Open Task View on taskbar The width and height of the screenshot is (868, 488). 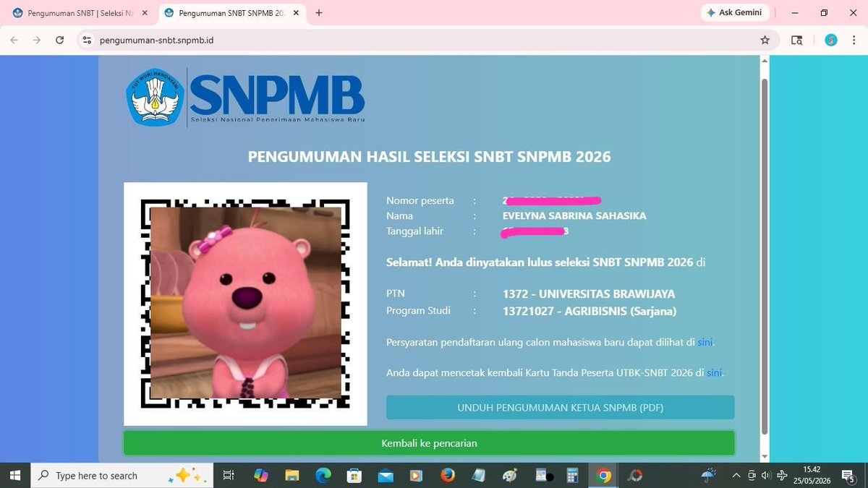[x=229, y=475]
